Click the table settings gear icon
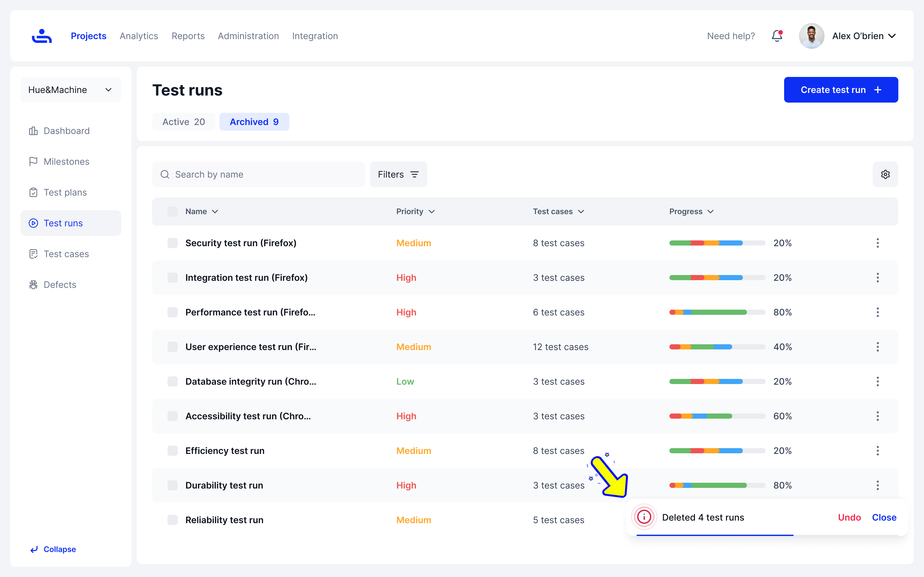 [885, 174]
